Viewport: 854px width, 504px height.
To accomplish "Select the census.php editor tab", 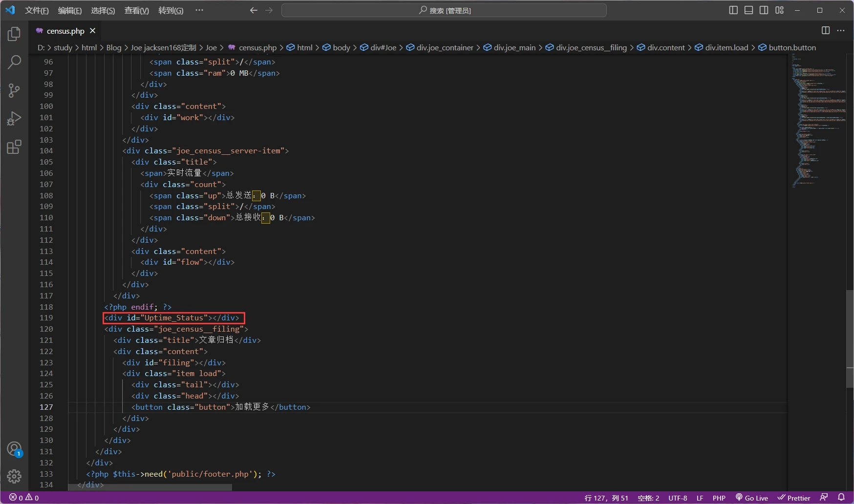I will coord(65,31).
